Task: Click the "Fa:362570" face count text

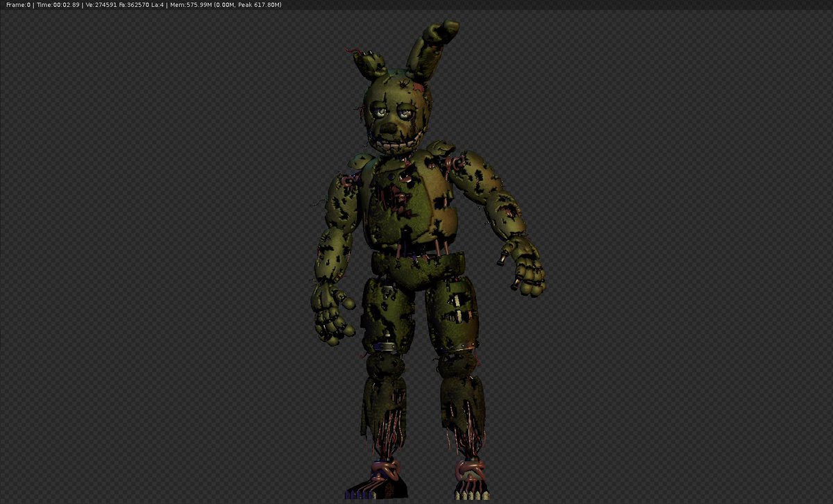Action: click(x=134, y=5)
